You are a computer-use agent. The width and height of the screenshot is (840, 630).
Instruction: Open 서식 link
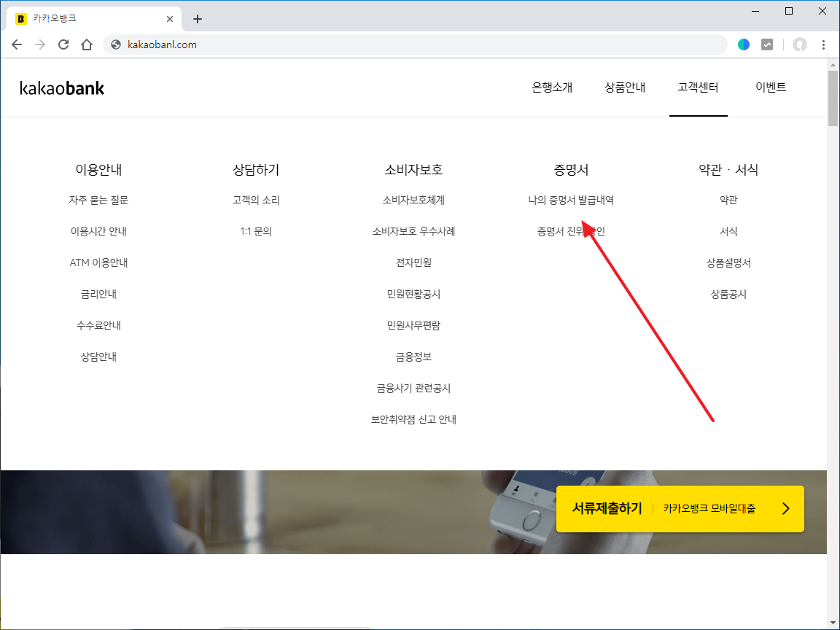(728, 231)
